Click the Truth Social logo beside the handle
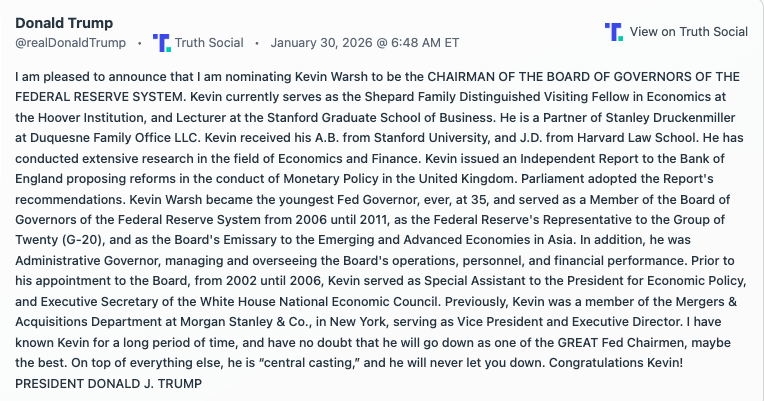 click(x=161, y=43)
